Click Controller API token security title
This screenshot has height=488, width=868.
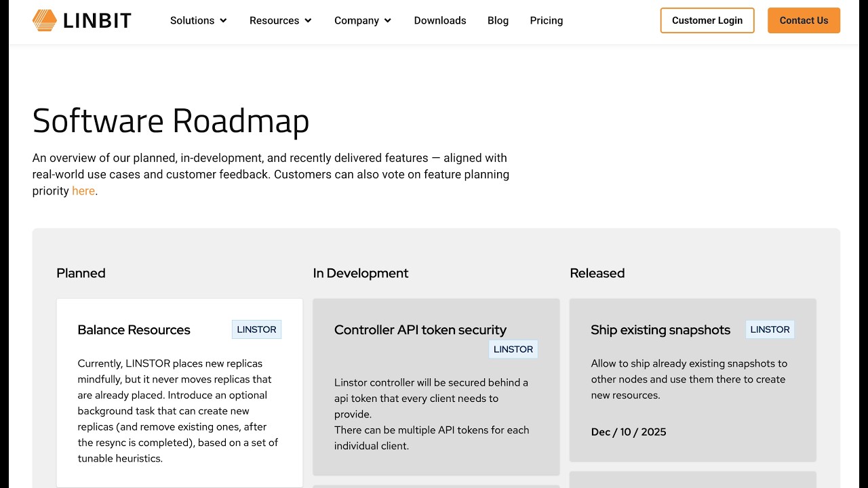[x=420, y=330]
